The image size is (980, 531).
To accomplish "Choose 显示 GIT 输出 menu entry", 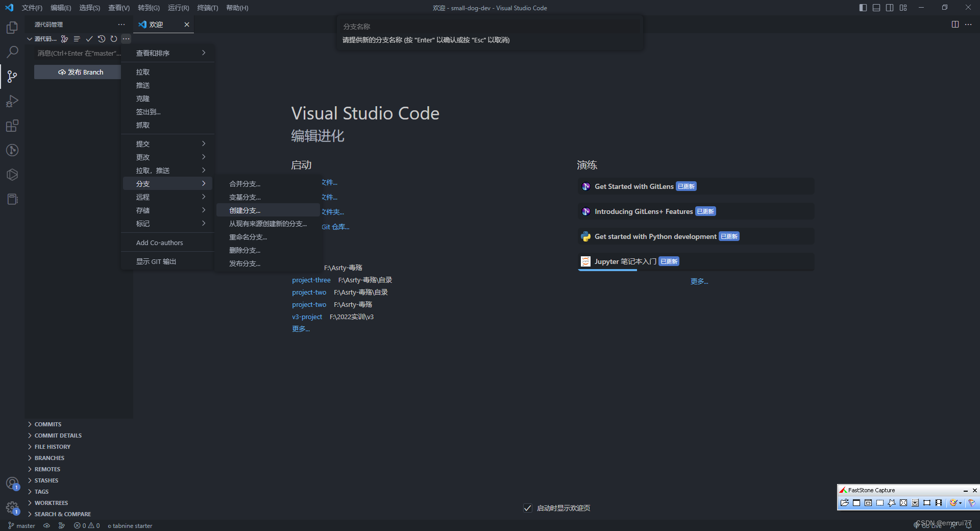I will (167, 261).
